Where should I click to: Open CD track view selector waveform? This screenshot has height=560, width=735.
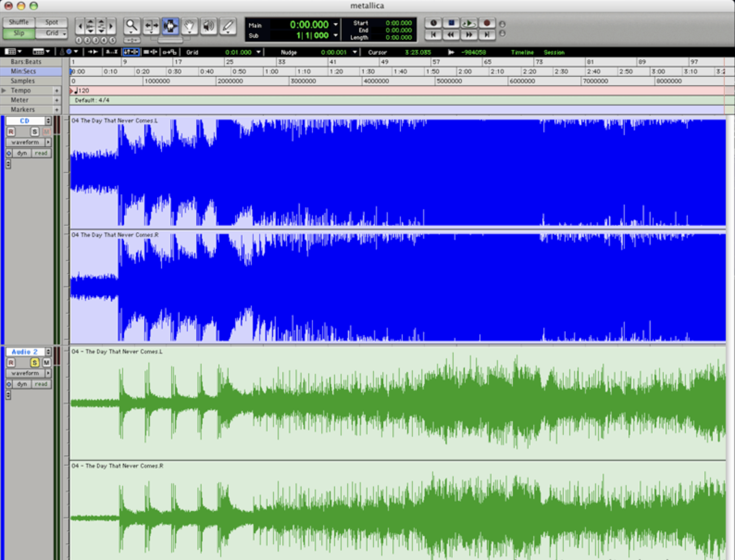pyautogui.click(x=29, y=143)
